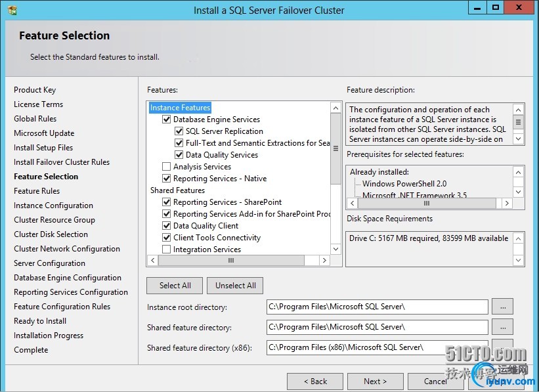This screenshot has height=392, width=539.
Task: Select Ready to Install step
Action: (40, 321)
